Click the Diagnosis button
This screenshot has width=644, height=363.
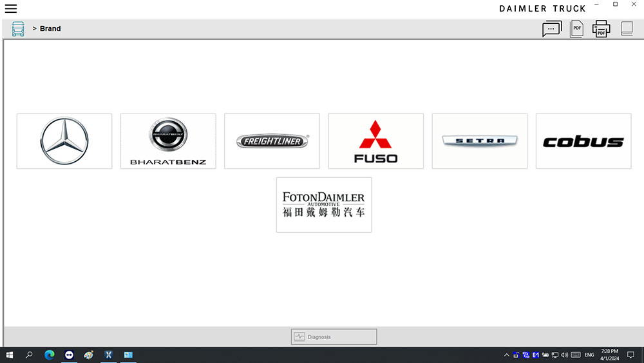(x=334, y=337)
